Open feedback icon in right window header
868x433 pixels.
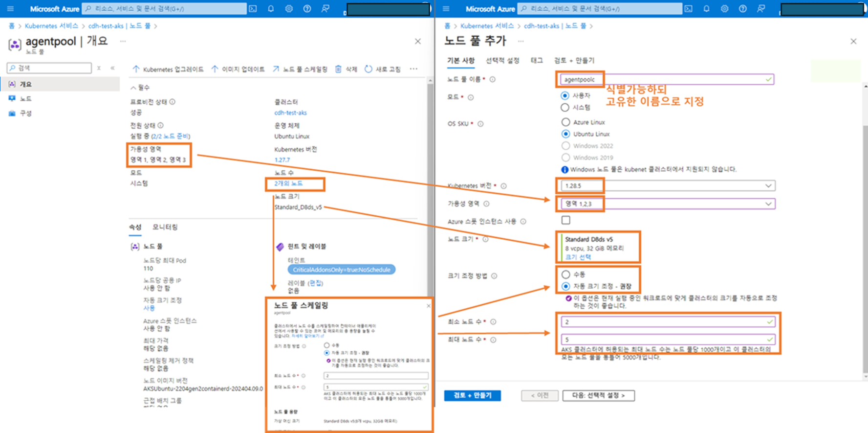point(760,9)
